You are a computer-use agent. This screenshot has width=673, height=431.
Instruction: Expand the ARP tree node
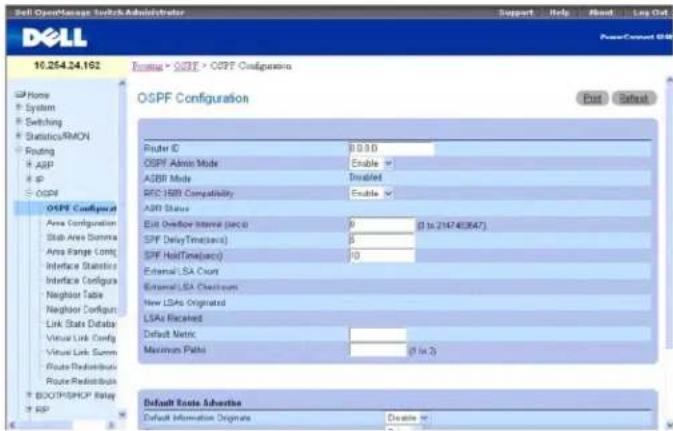click(x=30, y=164)
